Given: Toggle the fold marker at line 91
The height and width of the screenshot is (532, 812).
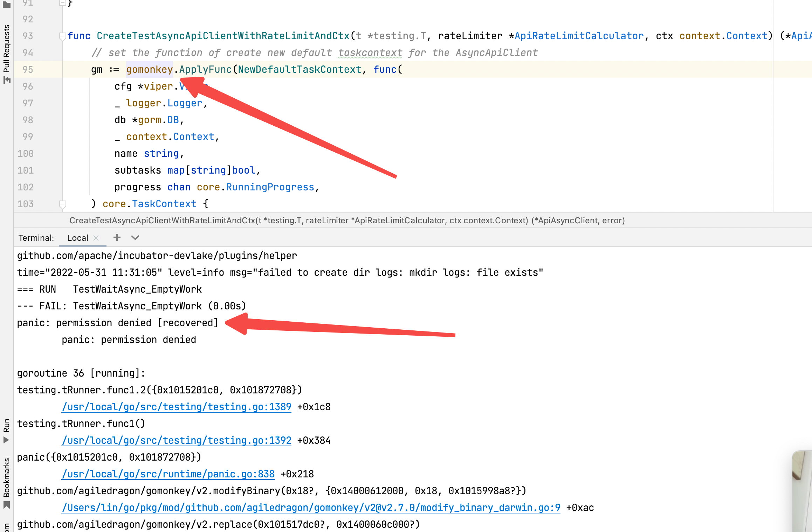Looking at the screenshot, I should (x=63, y=3).
